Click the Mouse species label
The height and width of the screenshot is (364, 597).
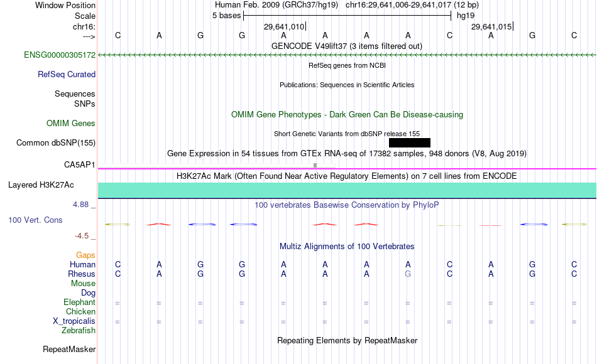tap(83, 284)
